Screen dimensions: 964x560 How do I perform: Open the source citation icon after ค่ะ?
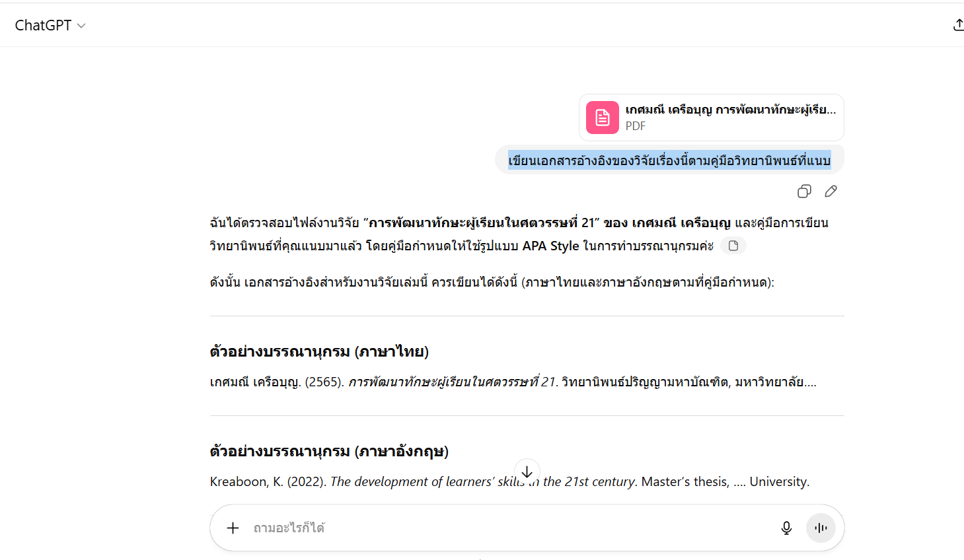pyautogui.click(x=733, y=246)
